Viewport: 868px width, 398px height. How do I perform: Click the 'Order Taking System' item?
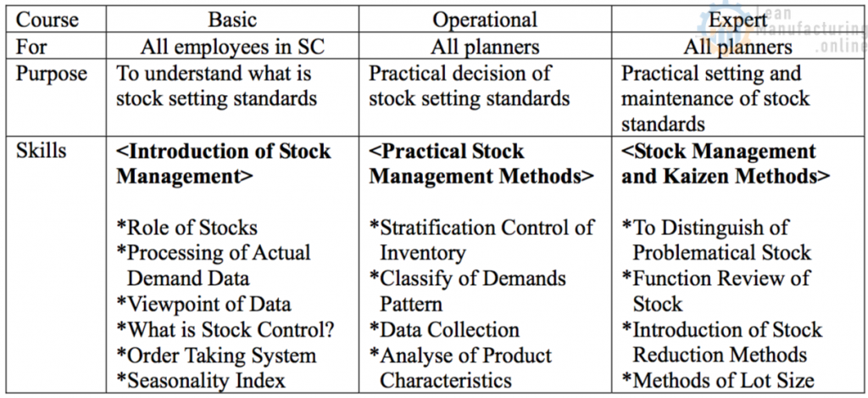point(216,356)
